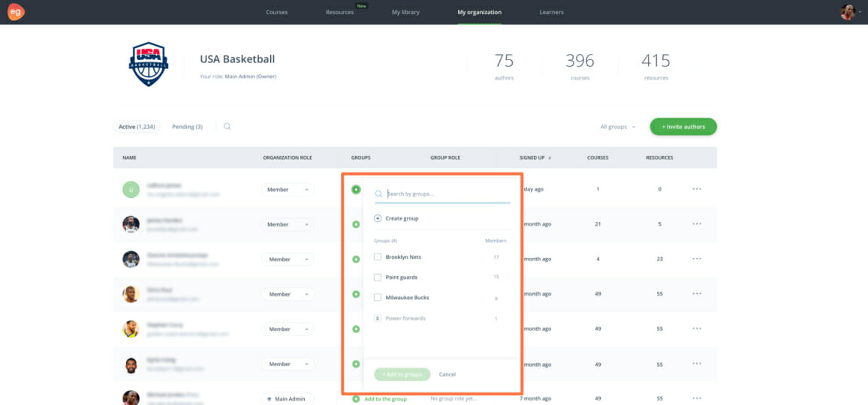
Task: Click avatar photo in the Kyrie Irving row
Action: coord(131,364)
